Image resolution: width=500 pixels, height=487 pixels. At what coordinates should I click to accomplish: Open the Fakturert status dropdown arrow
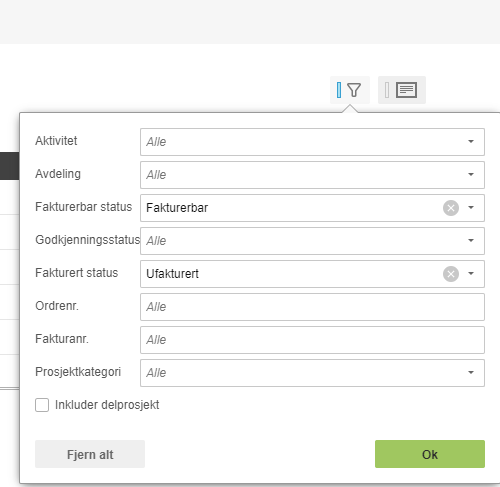[471, 274]
